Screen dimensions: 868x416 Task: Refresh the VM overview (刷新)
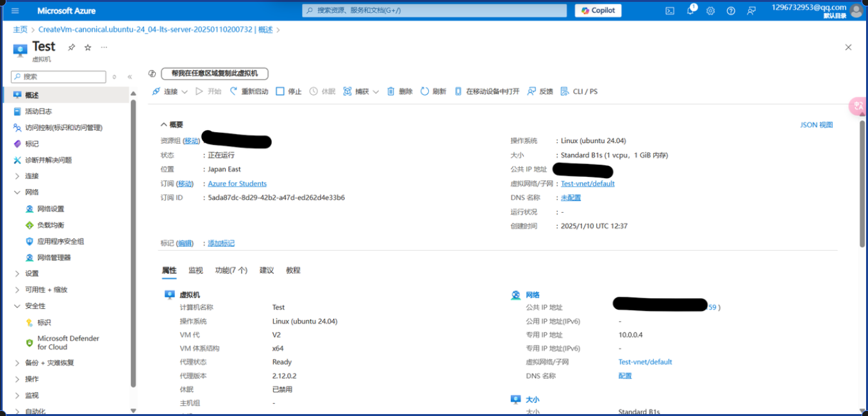pyautogui.click(x=433, y=92)
